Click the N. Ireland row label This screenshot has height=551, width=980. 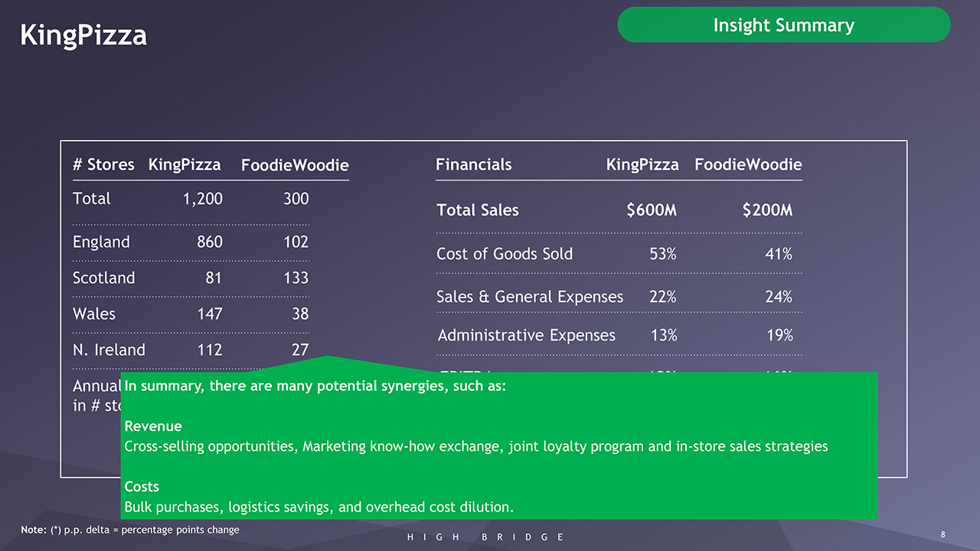(x=109, y=350)
